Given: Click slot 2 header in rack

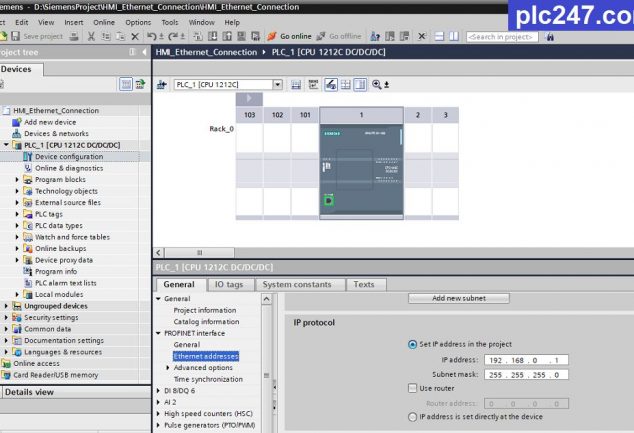Looking at the screenshot, I should point(418,115).
